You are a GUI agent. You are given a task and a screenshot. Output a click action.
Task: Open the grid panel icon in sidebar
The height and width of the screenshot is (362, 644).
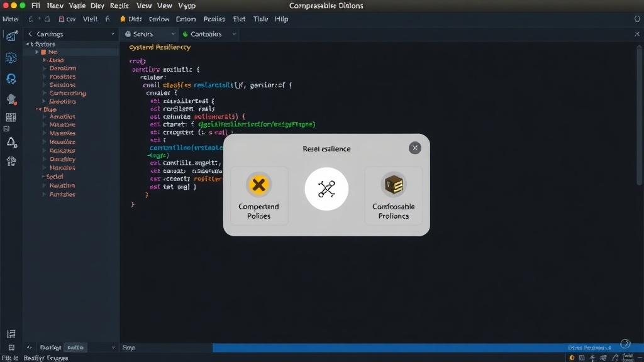[x=11, y=118]
